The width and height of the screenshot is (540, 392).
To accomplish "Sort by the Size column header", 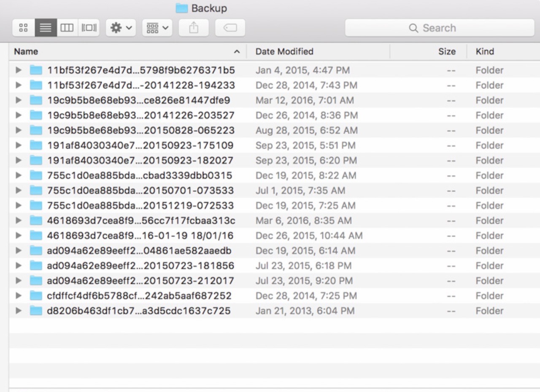I will [x=446, y=51].
